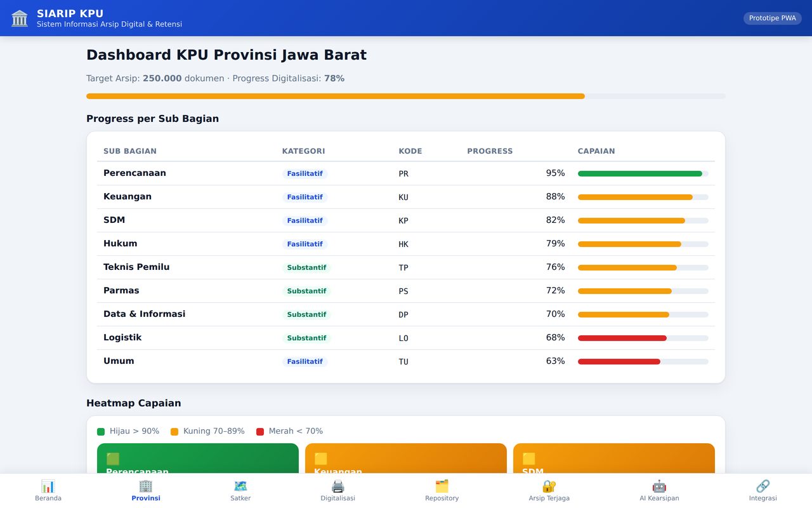Open the AI Kearsipan robot icon tab

click(659, 486)
